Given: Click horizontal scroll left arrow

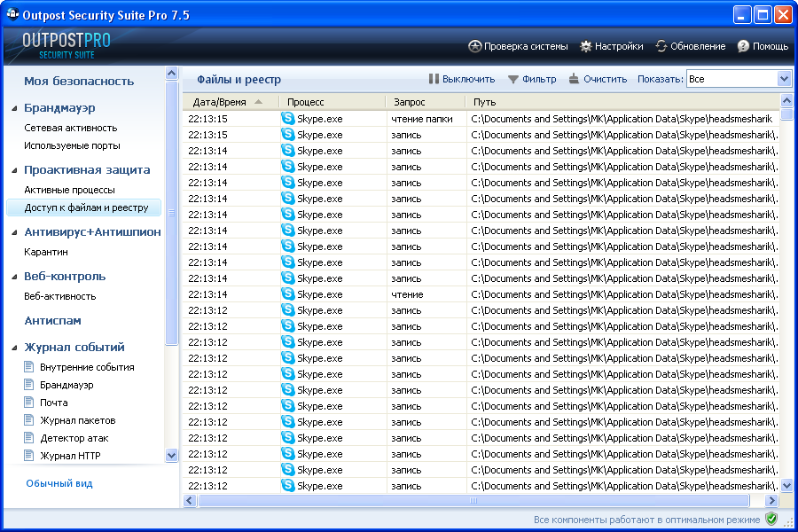Looking at the screenshot, I should click(x=190, y=500).
